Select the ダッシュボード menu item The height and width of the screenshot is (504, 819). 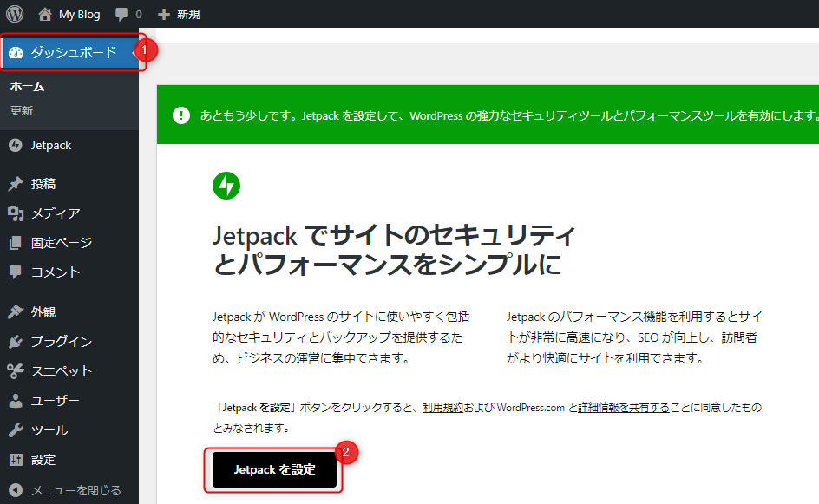(x=73, y=52)
